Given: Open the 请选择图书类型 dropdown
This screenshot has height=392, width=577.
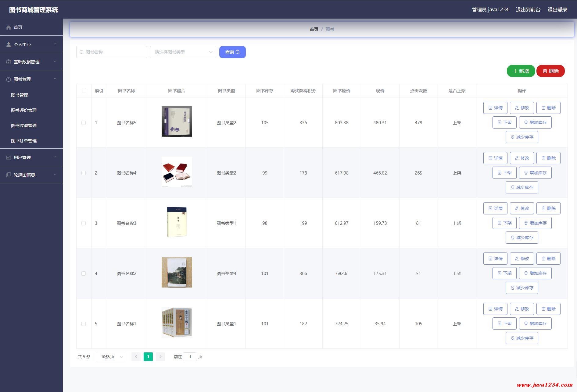Looking at the screenshot, I should 183,52.
